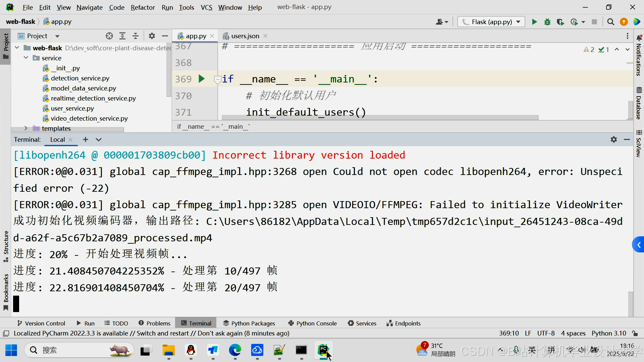The image size is (644, 362).
Task: Expand all in Project tree
Action: (x=122, y=36)
